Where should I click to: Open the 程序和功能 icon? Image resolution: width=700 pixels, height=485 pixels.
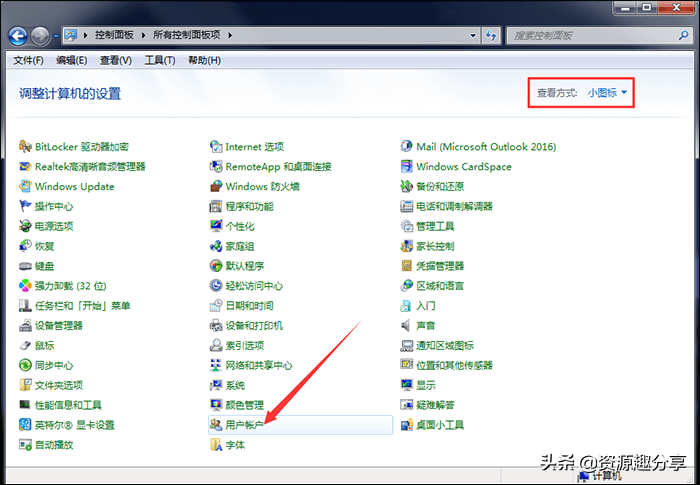(216, 206)
